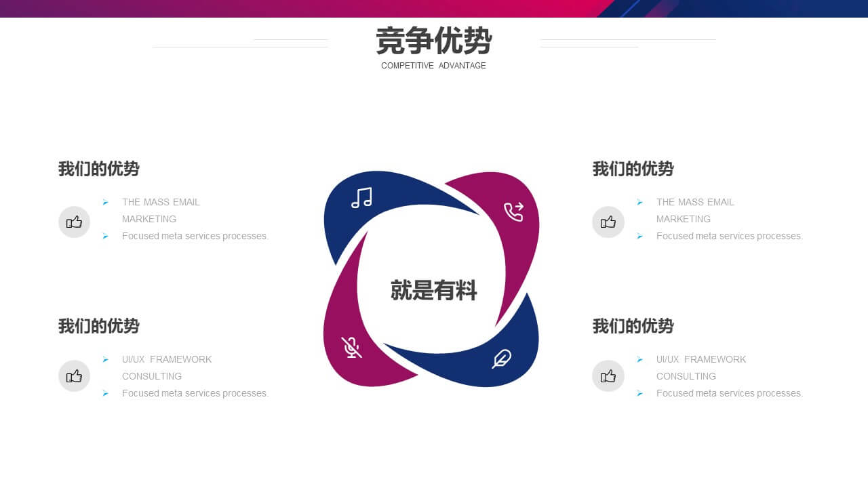The height and width of the screenshot is (488, 868).
Task: Select left UI/UX FRAMEWORK CONSULTING text
Action: tap(167, 368)
